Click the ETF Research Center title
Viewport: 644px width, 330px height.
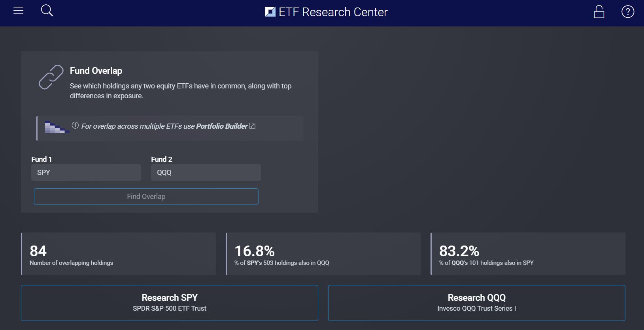(333, 12)
